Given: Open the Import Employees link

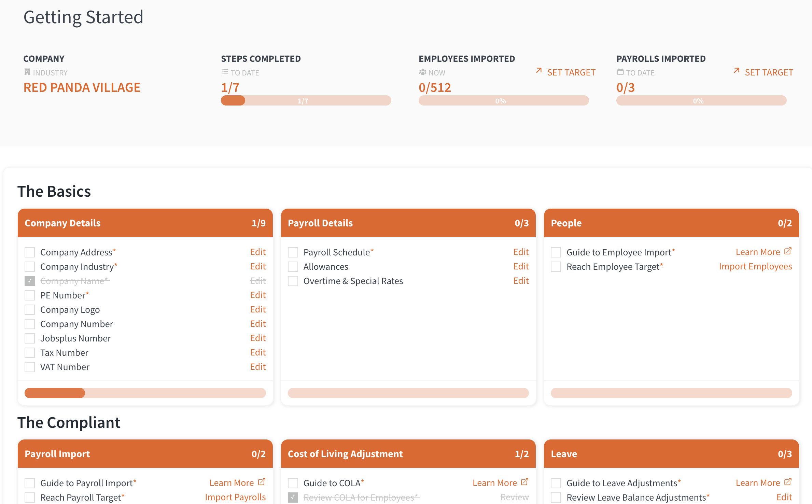Looking at the screenshot, I should coord(755,266).
